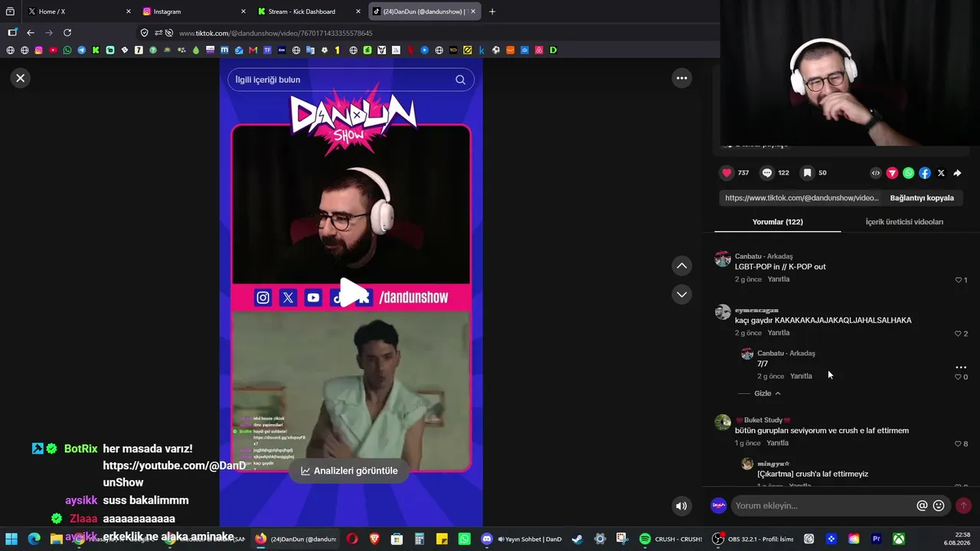Viewport: 980px width, 551px height.
Task: Open Buket Study's profile avatar
Action: [723, 422]
